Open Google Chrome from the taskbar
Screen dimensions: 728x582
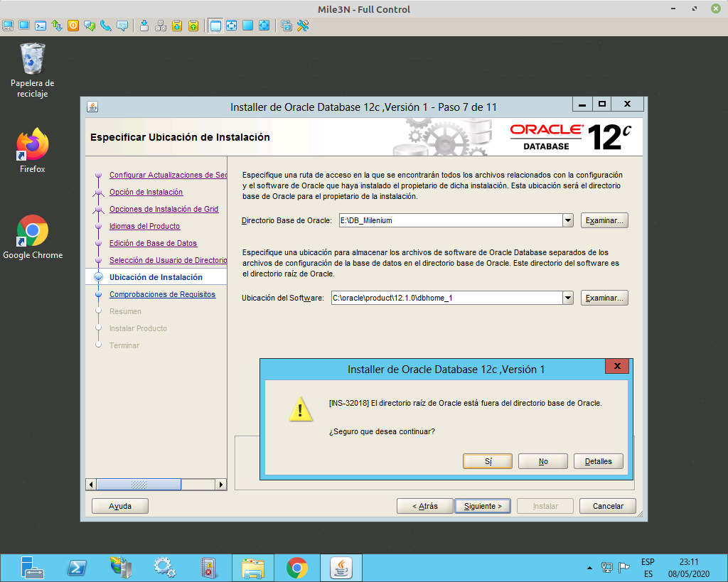[x=296, y=567]
